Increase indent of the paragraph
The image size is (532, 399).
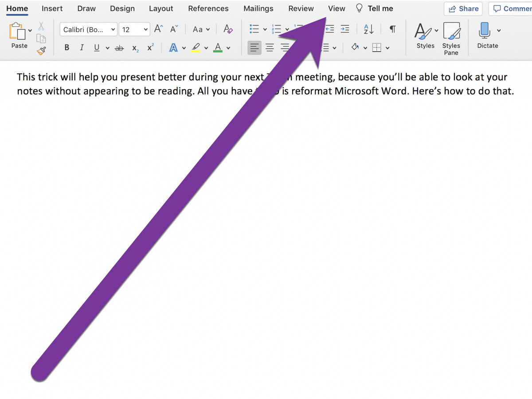tap(344, 29)
